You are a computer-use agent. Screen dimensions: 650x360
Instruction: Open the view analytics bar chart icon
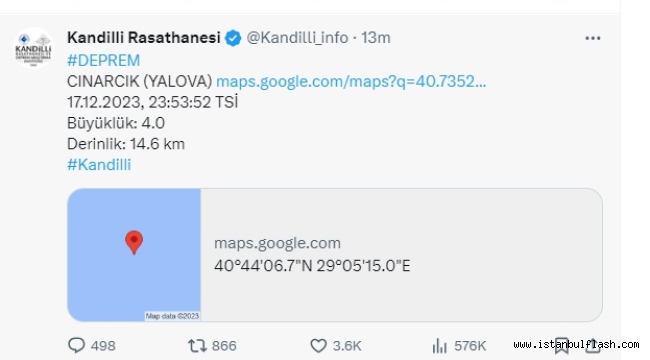pyautogui.click(x=439, y=345)
